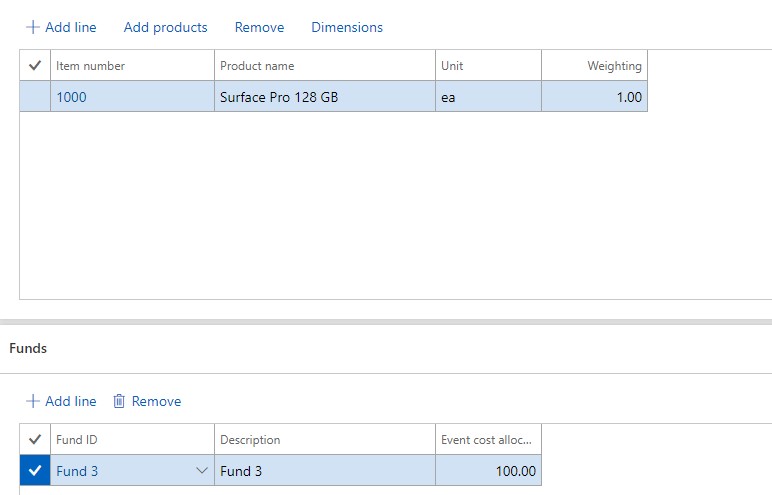Edit the Event cost allocation value 100.00
The width and height of the screenshot is (772, 495).
488,471
